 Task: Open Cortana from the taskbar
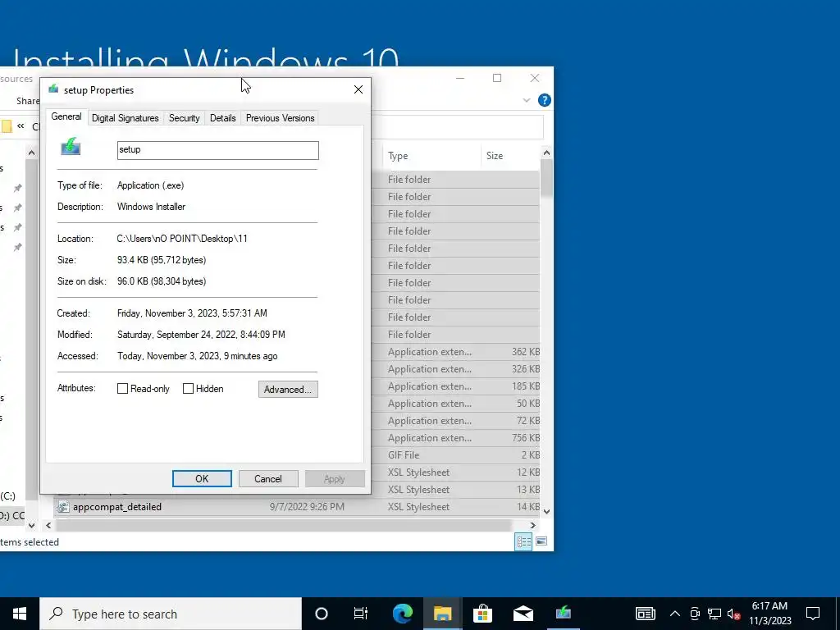[322, 614]
